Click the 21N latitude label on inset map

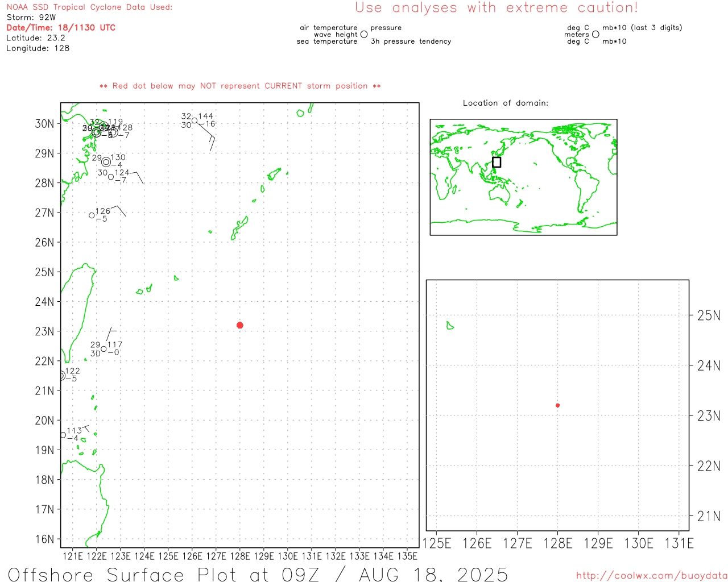point(709,516)
